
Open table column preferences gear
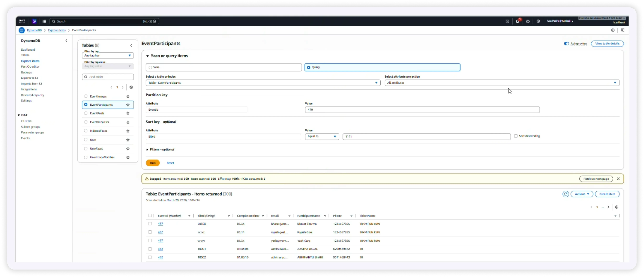[617, 207]
